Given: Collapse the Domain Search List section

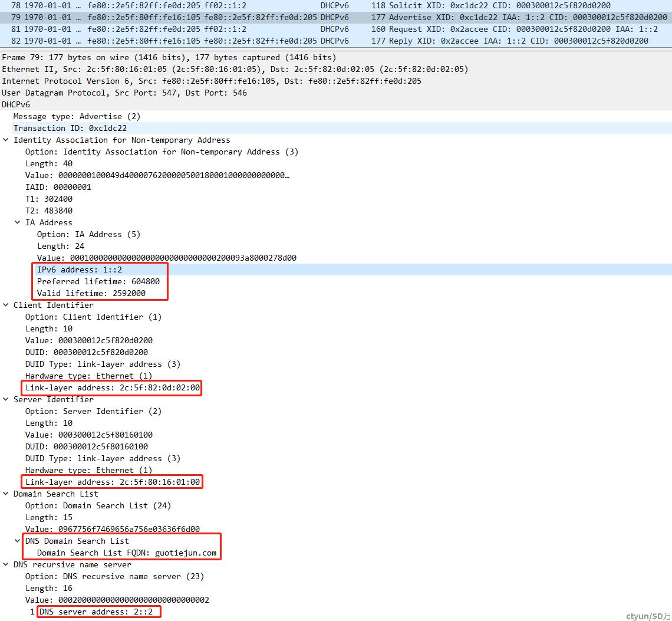Looking at the screenshot, I should point(5,494).
